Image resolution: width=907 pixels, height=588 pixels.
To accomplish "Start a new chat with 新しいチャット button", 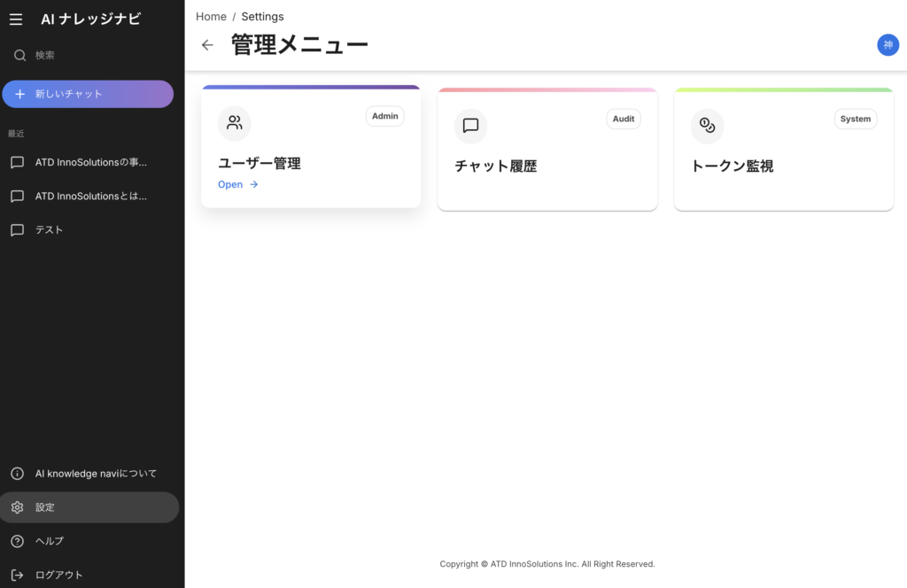I will point(88,94).
